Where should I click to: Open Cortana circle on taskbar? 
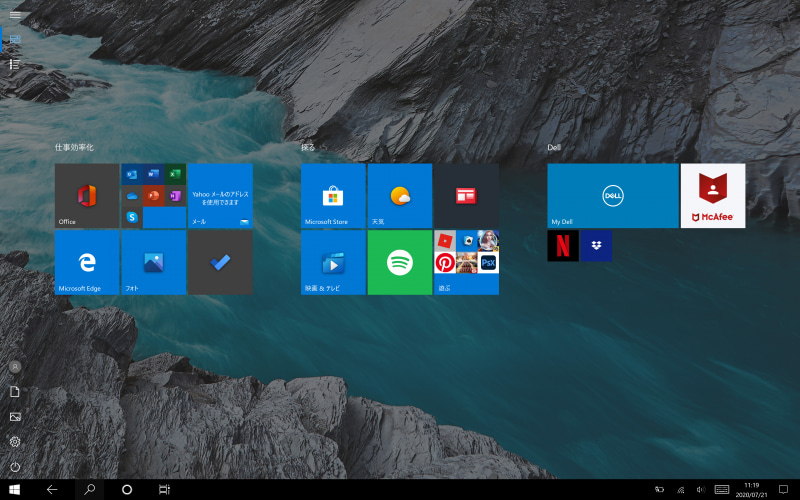coord(127,490)
